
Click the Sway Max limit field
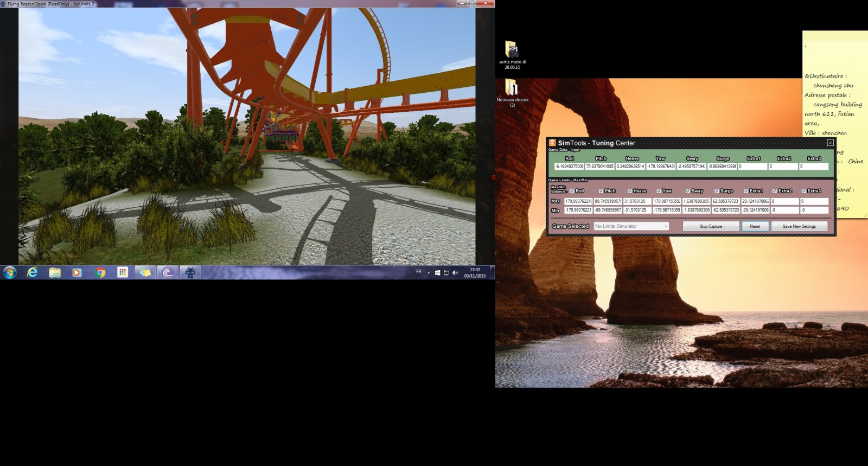696,201
